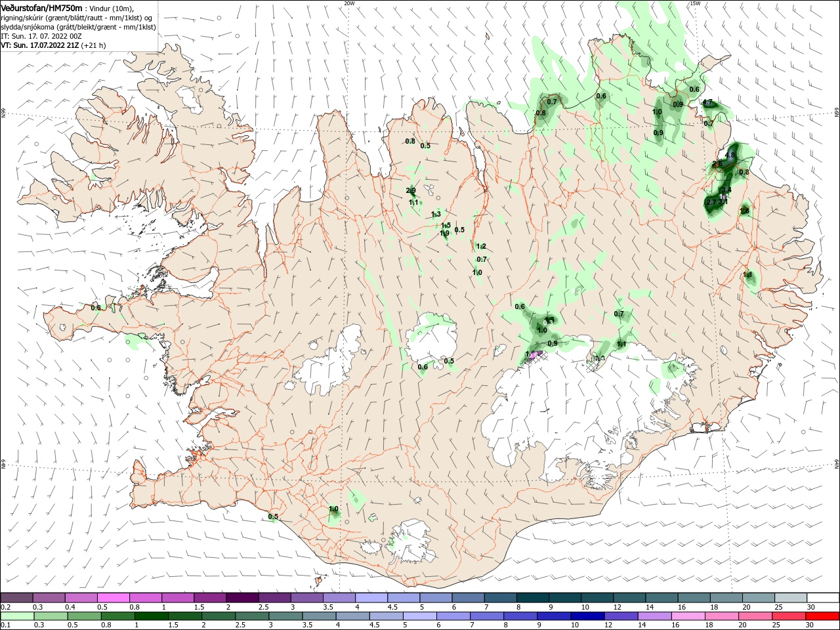840x630 pixels.
Task: Click the 2.9 precipitation value on the map
Action: click(411, 191)
